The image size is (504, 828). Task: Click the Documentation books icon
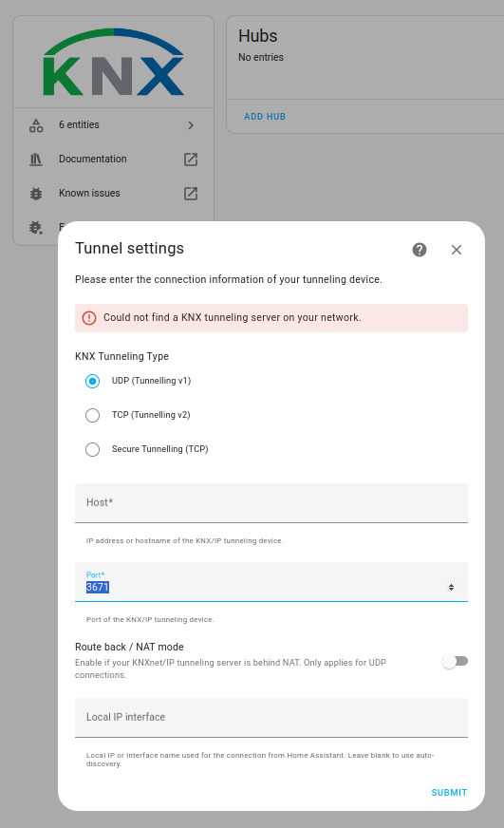pyautogui.click(x=36, y=159)
